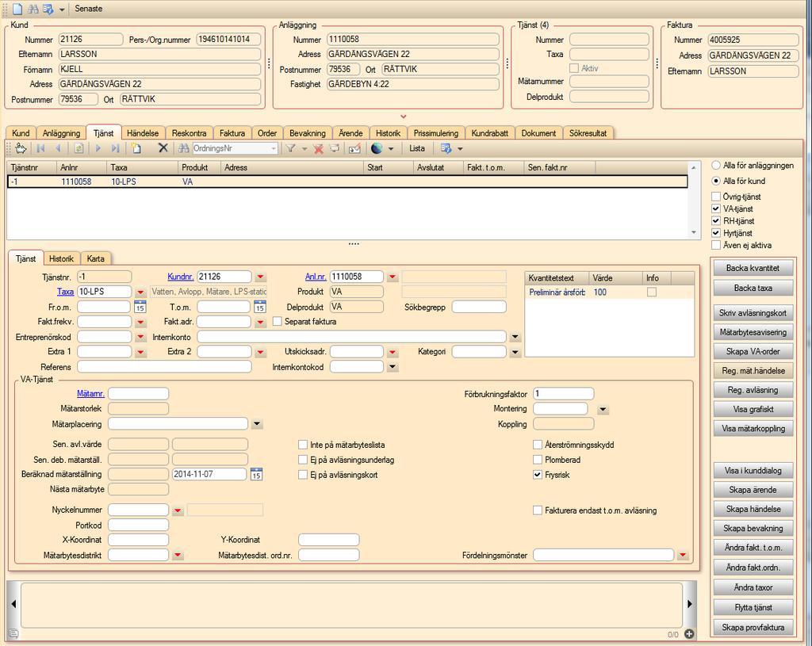Click the black X delete icon
The height and width of the screenshot is (646, 812).
(163, 148)
